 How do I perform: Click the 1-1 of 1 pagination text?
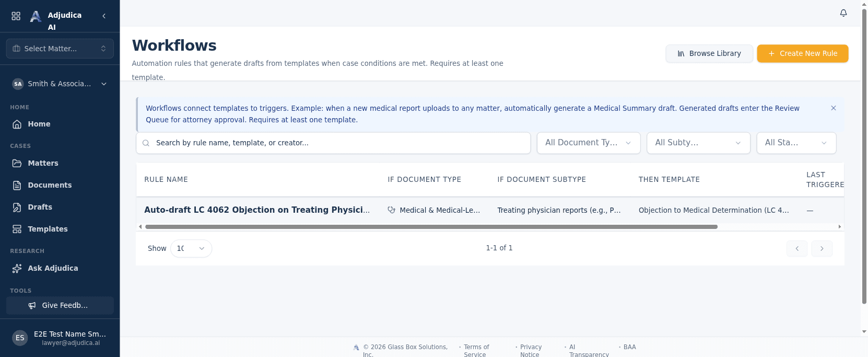point(499,248)
